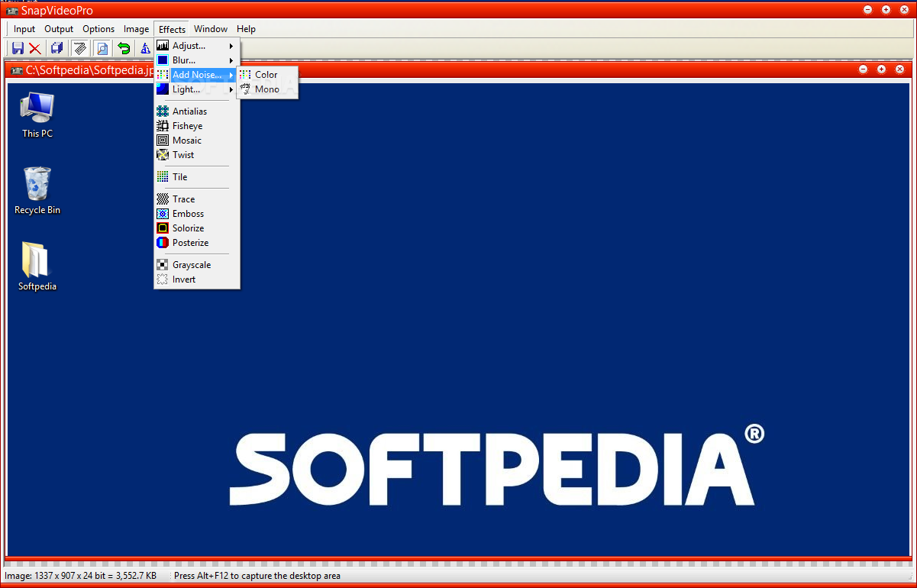Apply the Fisheye effect
The height and width of the screenshot is (588, 917).
(x=197, y=126)
